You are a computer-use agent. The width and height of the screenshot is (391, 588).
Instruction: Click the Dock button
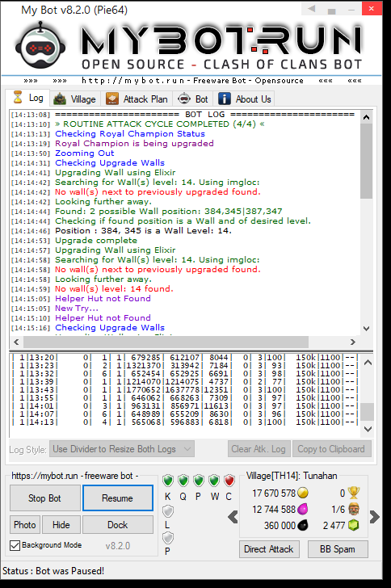coord(118,525)
